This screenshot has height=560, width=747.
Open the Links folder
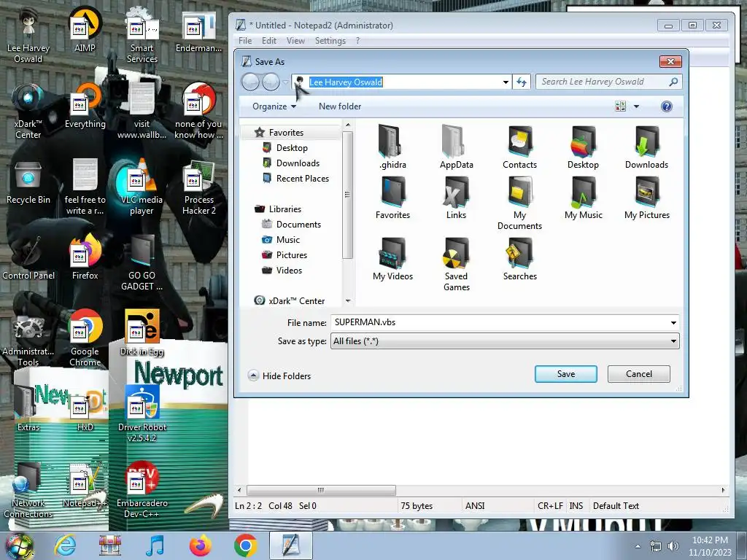[x=456, y=198]
